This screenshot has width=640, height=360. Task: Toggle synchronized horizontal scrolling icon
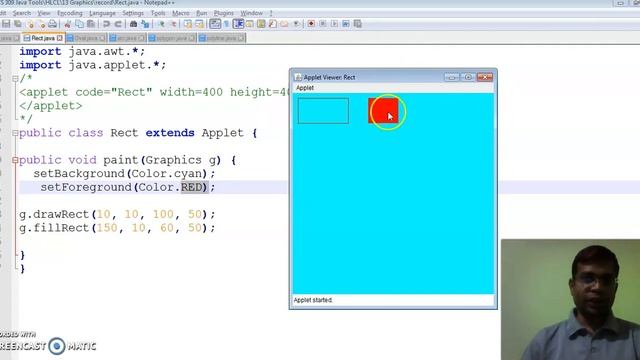tap(199, 24)
